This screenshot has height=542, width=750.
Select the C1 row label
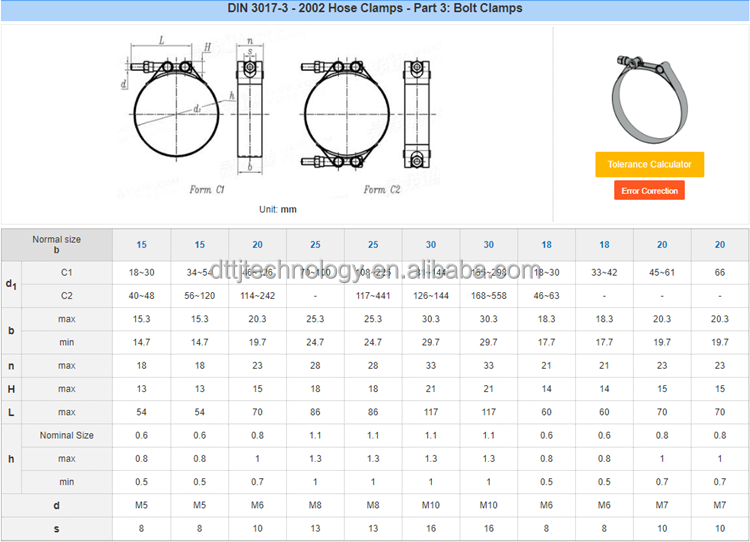click(67, 272)
